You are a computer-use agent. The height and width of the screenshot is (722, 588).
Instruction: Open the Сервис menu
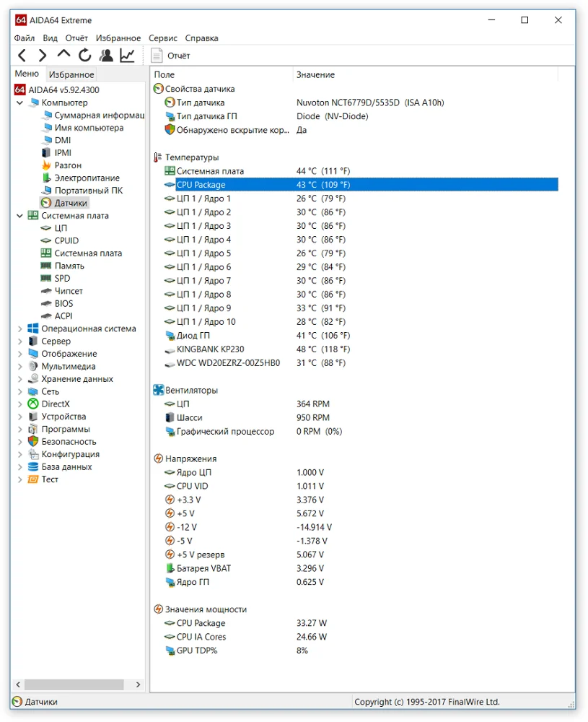(163, 38)
